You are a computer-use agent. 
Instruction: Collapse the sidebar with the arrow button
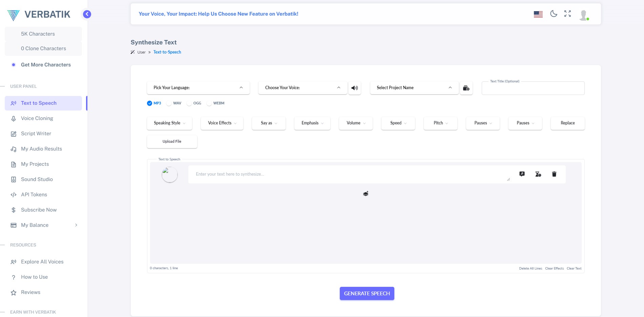point(87,14)
